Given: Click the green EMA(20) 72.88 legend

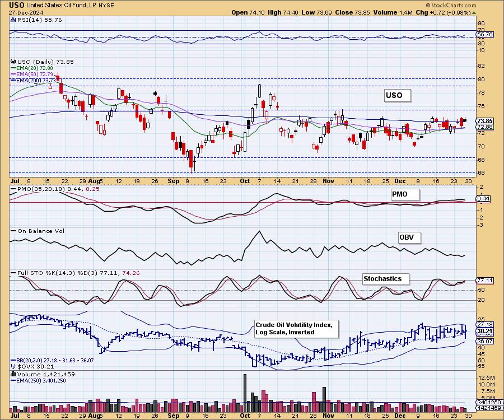Looking at the screenshot, I should pos(32,68).
